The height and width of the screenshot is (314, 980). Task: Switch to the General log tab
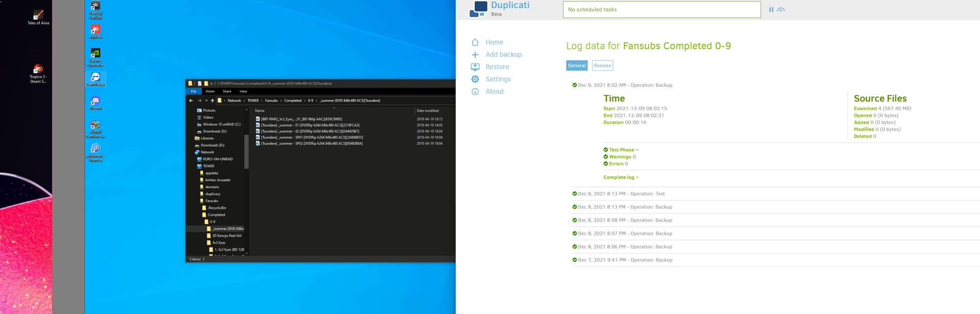(x=577, y=66)
